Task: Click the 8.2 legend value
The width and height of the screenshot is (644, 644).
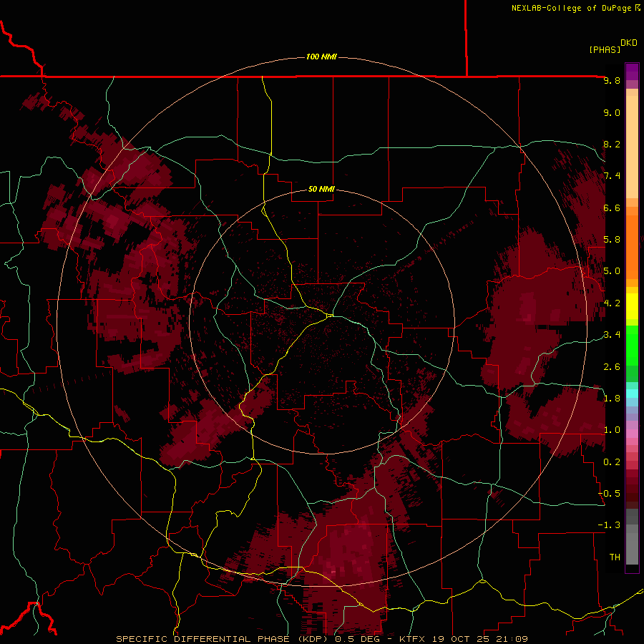Action: point(612,144)
